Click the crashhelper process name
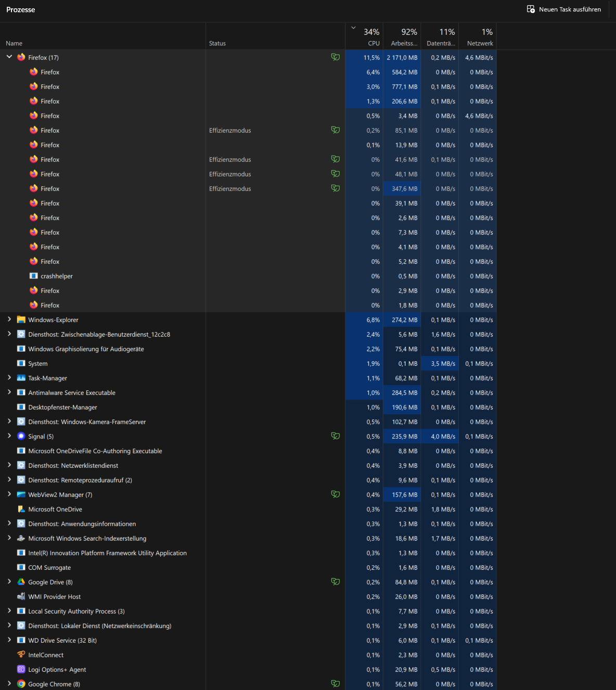The image size is (616, 690). [x=57, y=276]
